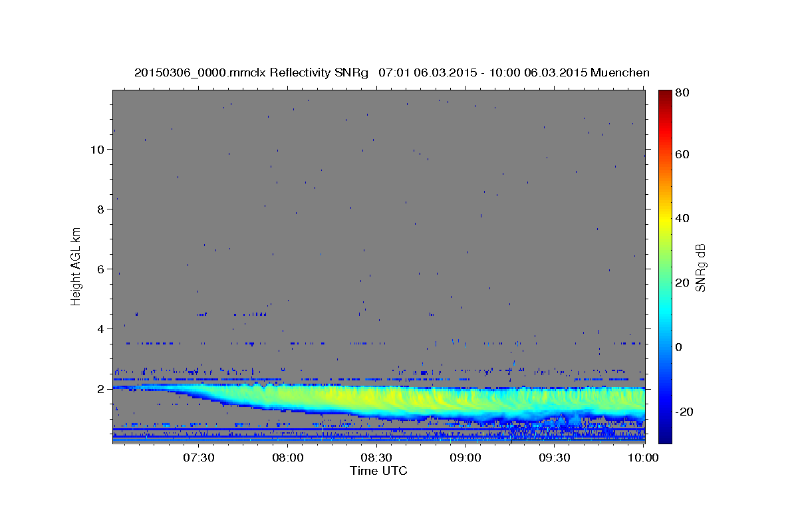Click the colorbar value 20
The image size is (798, 532).
click(682, 283)
